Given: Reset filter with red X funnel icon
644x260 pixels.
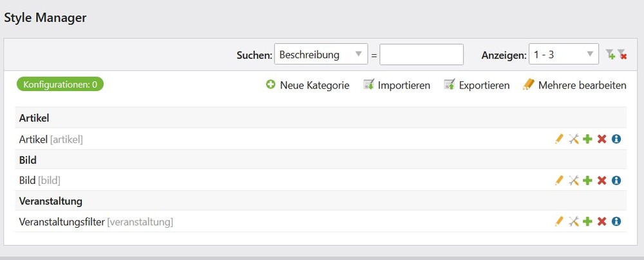Looking at the screenshot, I should (x=621, y=55).
